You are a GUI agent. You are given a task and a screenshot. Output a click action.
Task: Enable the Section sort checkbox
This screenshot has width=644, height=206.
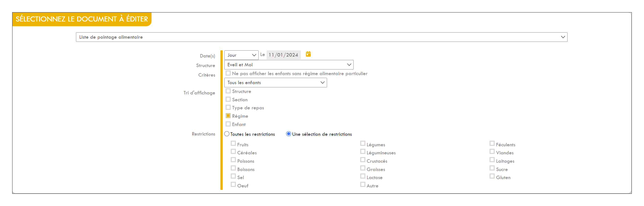click(228, 99)
